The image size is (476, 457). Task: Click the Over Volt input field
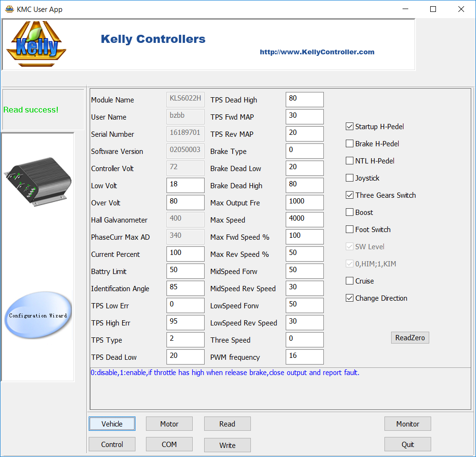[186, 202]
